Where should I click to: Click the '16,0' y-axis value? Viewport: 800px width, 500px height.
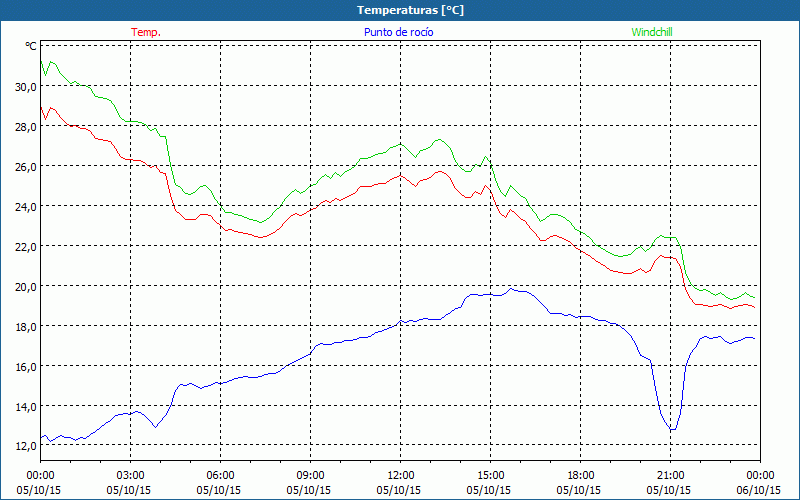[26, 367]
